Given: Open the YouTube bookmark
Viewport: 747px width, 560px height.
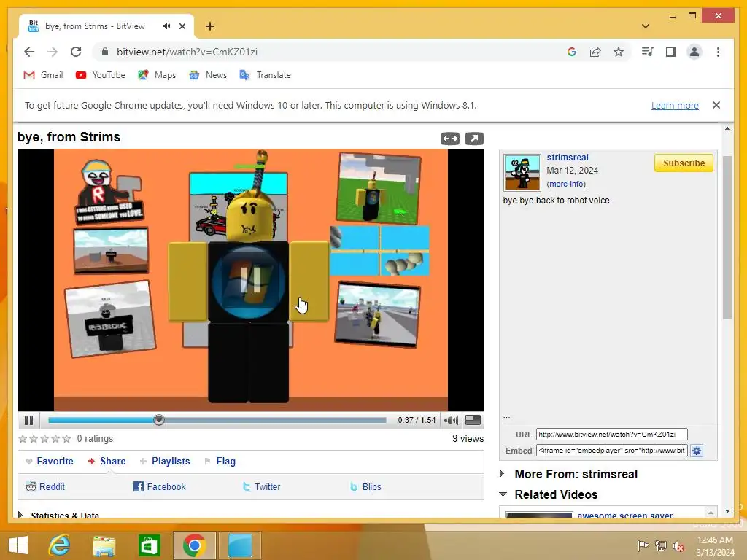Looking at the screenshot, I should pos(101,75).
